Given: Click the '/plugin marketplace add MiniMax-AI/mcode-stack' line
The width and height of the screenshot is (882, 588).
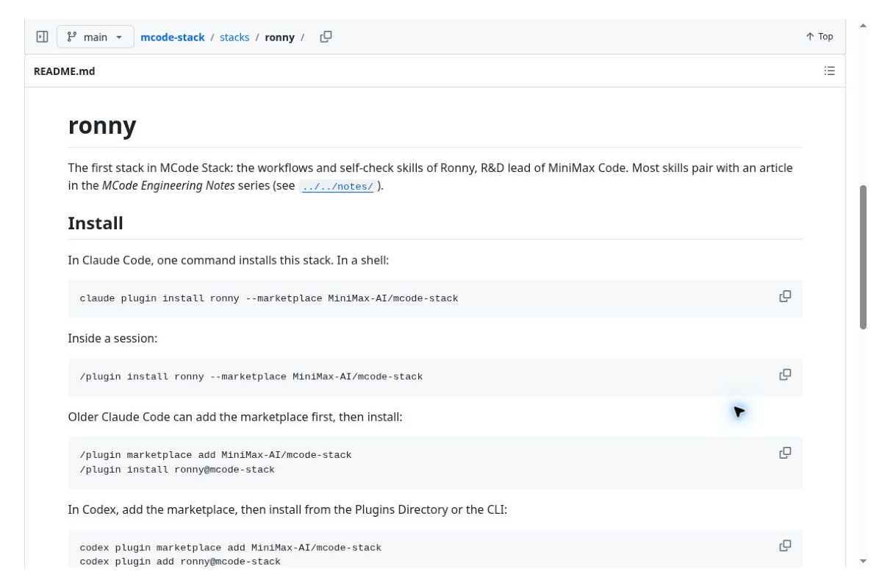Looking at the screenshot, I should [x=215, y=455].
